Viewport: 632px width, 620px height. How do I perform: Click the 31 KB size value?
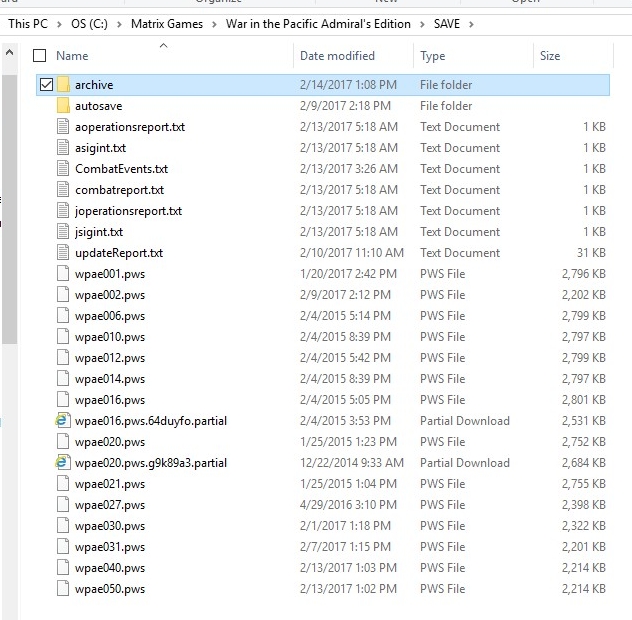(x=591, y=252)
